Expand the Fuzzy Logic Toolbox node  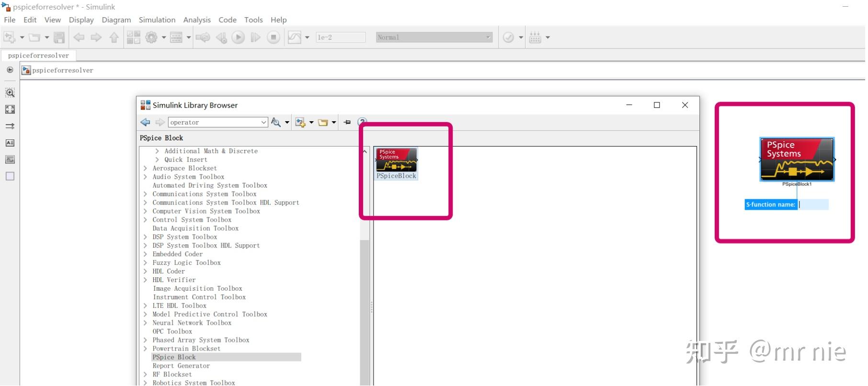click(x=145, y=262)
